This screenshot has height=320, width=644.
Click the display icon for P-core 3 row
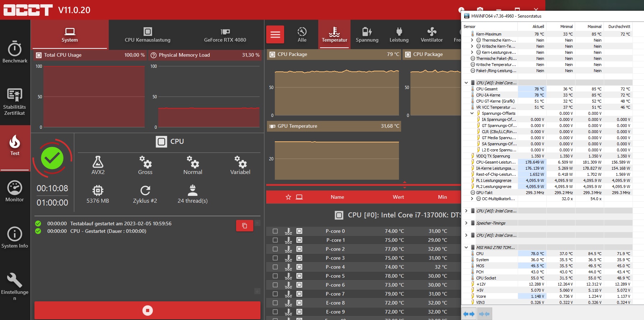coord(299,258)
